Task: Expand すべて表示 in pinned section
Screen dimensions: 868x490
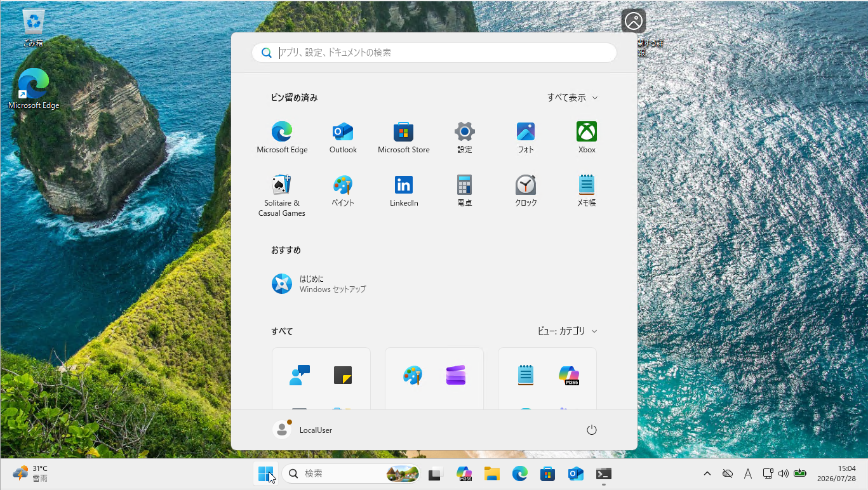Action: 573,98
